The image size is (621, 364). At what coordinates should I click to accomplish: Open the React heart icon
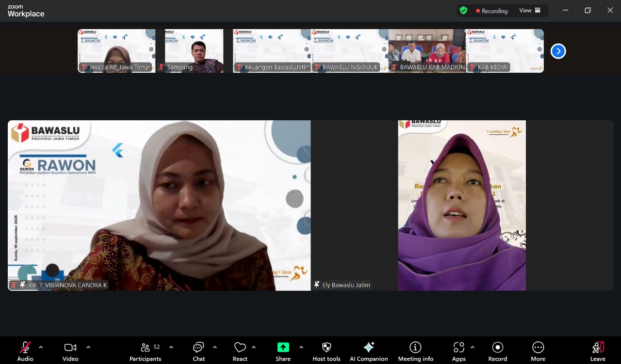pos(240,347)
